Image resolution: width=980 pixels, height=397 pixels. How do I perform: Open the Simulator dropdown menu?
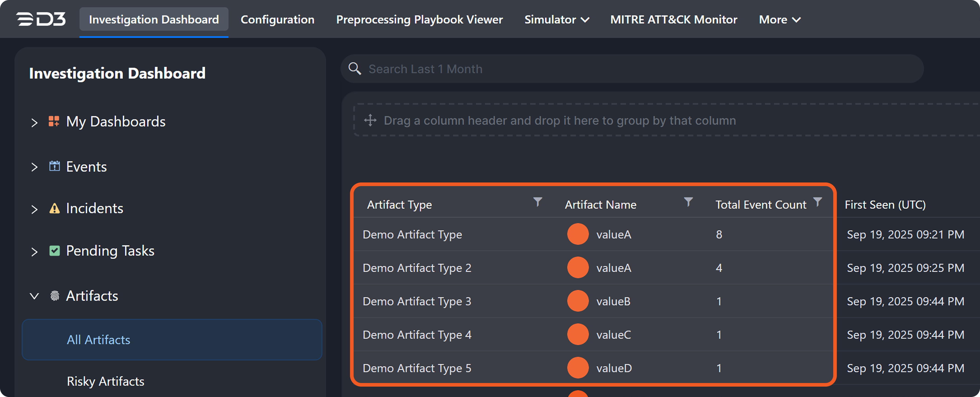coord(556,19)
